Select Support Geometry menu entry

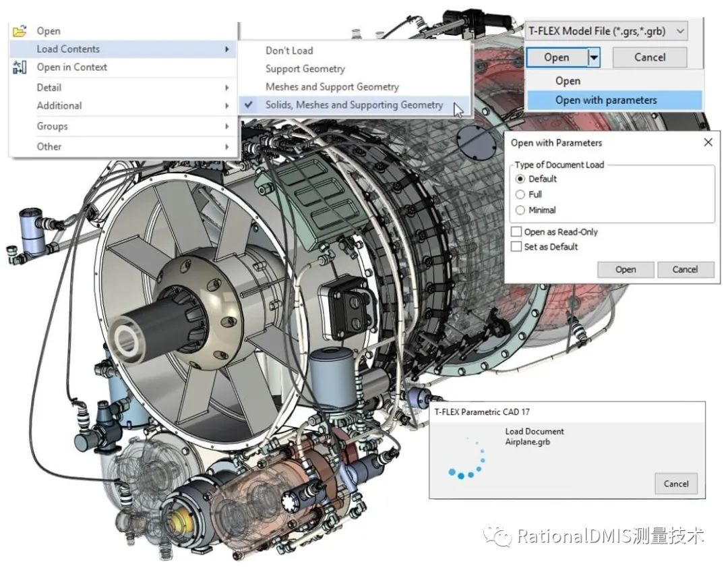point(305,69)
